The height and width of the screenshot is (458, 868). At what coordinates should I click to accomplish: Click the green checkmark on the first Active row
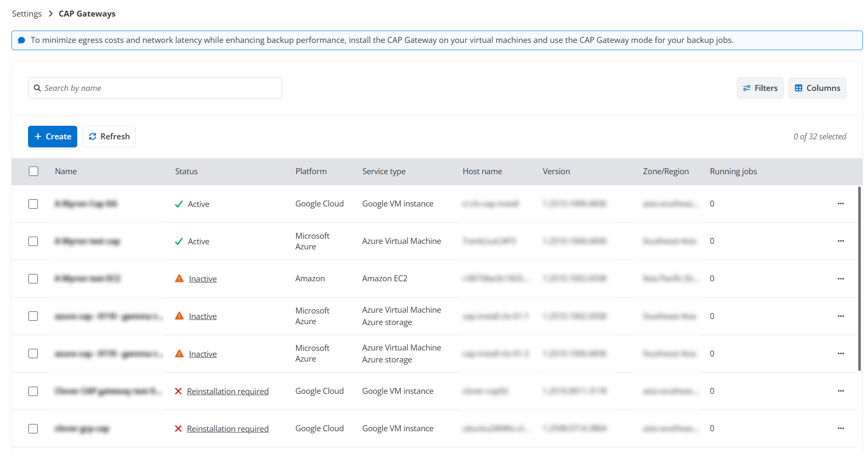point(179,204)
